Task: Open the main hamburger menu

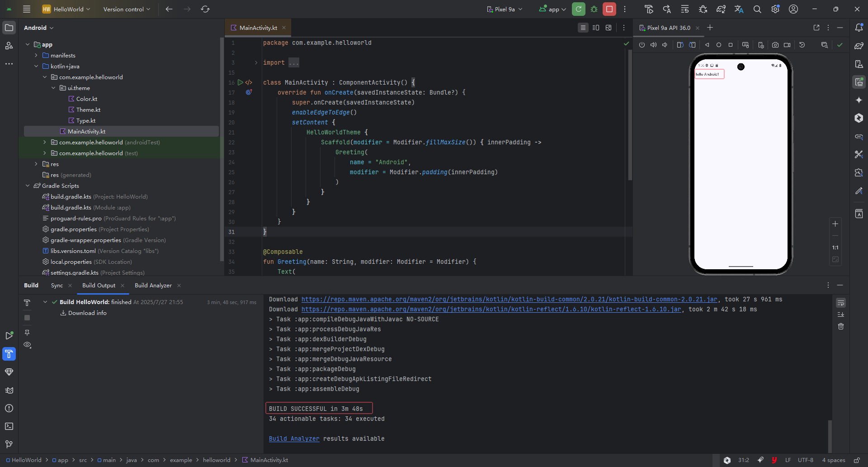Action: [x=27, y=9]
